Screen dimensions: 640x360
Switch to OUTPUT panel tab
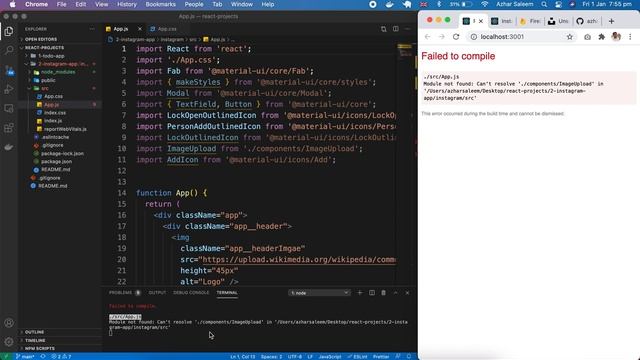coord(157,293)
